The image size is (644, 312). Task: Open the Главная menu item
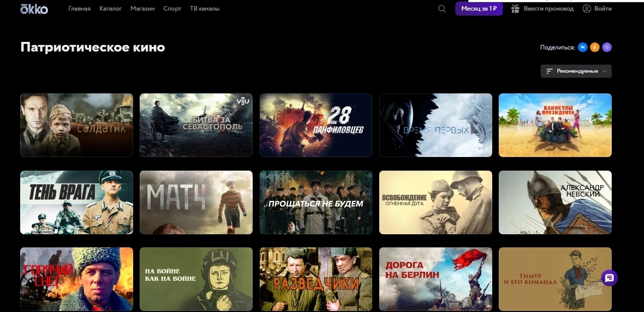(80, 9)
